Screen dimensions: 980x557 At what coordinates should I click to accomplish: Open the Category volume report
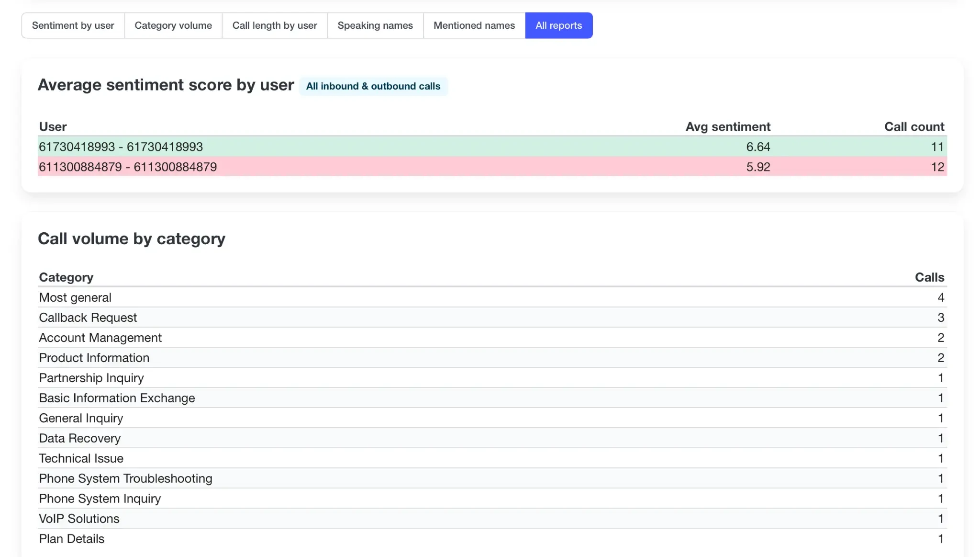173,25
